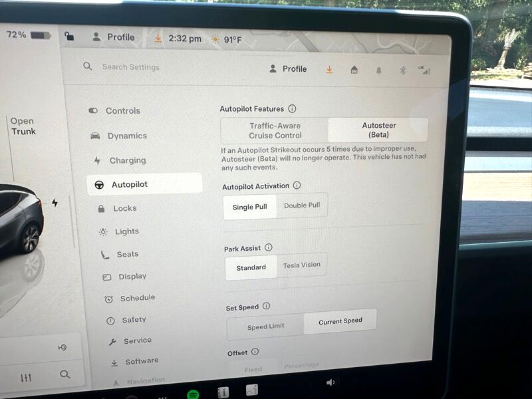
Task: Show info for Park Assist
Action: click(x=269, y=247)
